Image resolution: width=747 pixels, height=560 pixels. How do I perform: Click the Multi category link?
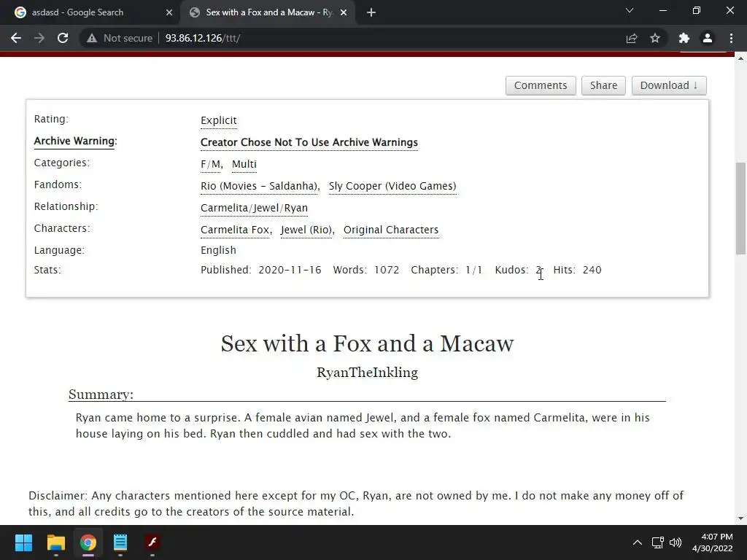pyautogui.click(x=244, y=164)
